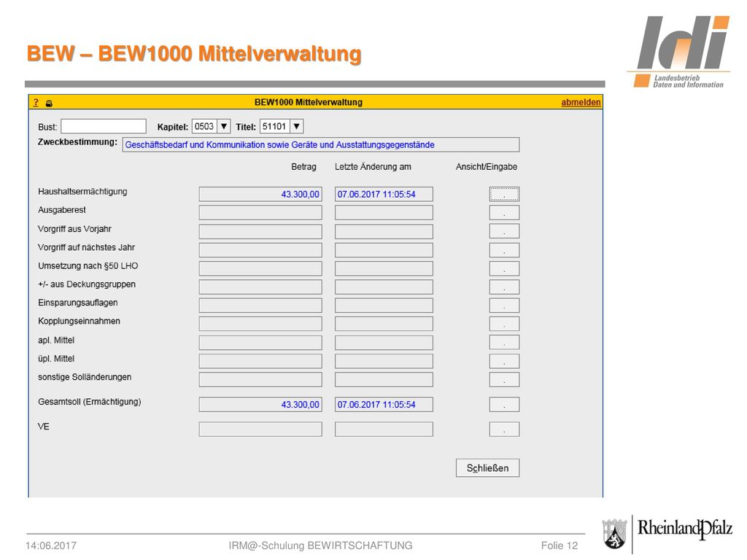The height and width of the screenshot is (560, 747).
Task: Click Vorgriff auf nächstes Jahr Betrag field
Action: [x=260, y=250]
